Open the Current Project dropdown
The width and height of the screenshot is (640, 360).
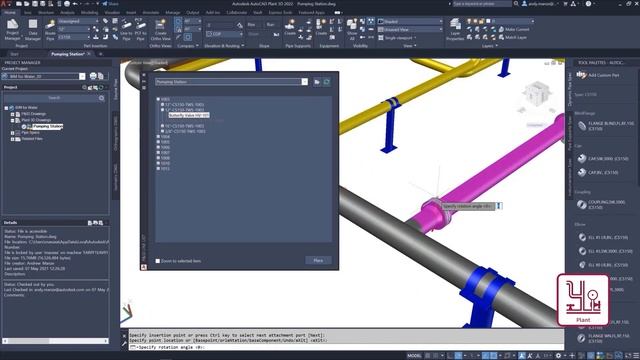tap(82, 76)
